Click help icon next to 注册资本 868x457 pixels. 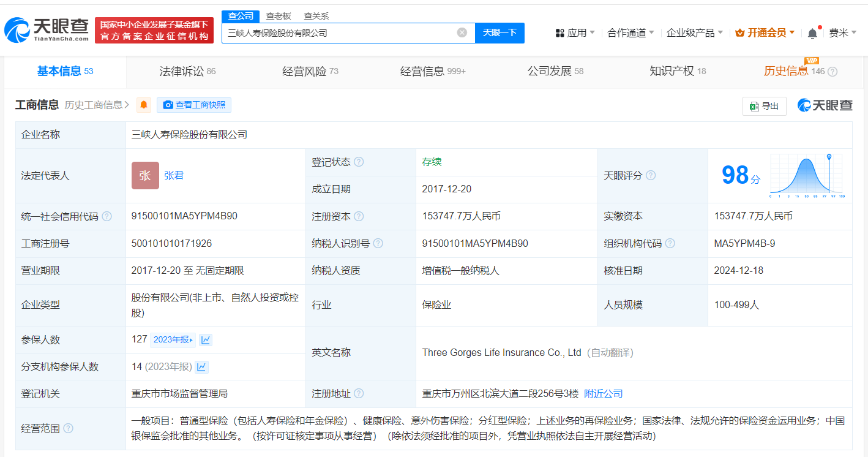point(359,216)
